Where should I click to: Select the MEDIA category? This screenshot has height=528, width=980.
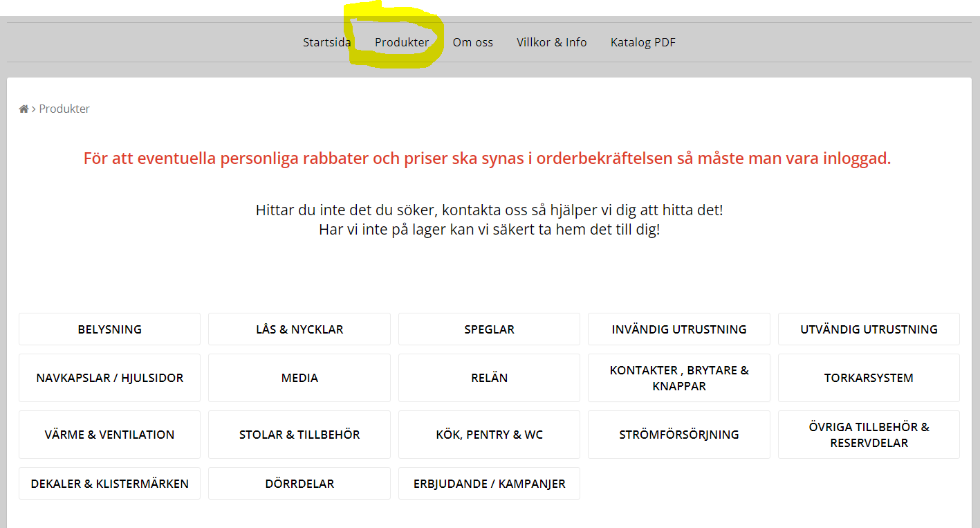coord(299,378)
